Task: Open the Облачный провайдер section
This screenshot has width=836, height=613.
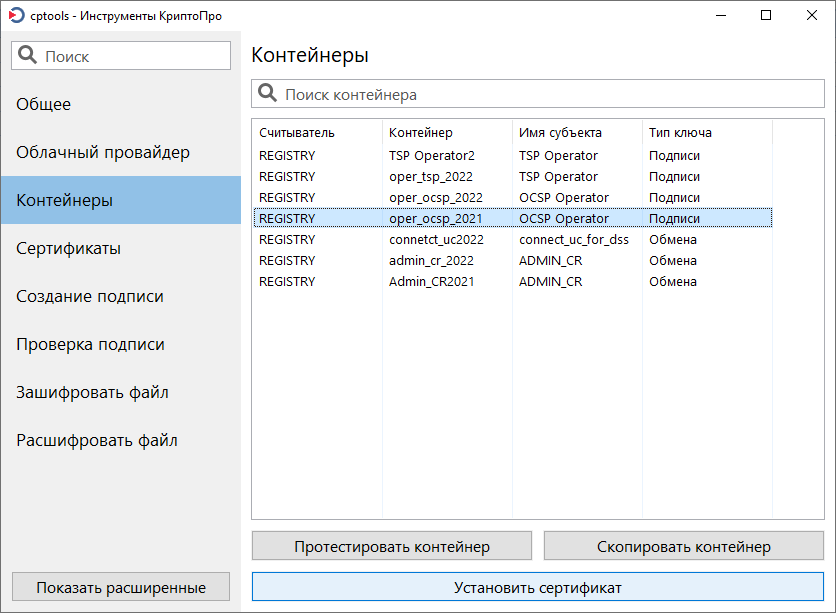Action: click(121, 152)
